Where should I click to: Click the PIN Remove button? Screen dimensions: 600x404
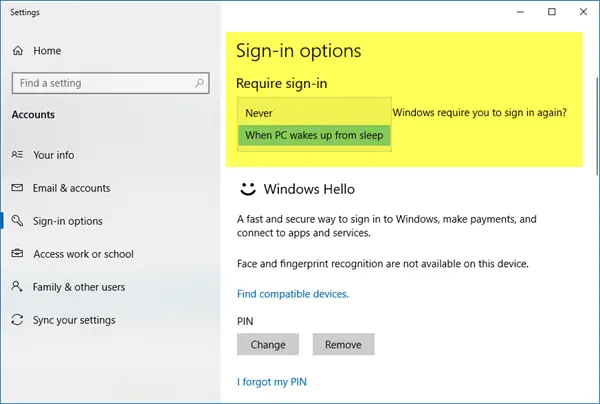[343, 344]
